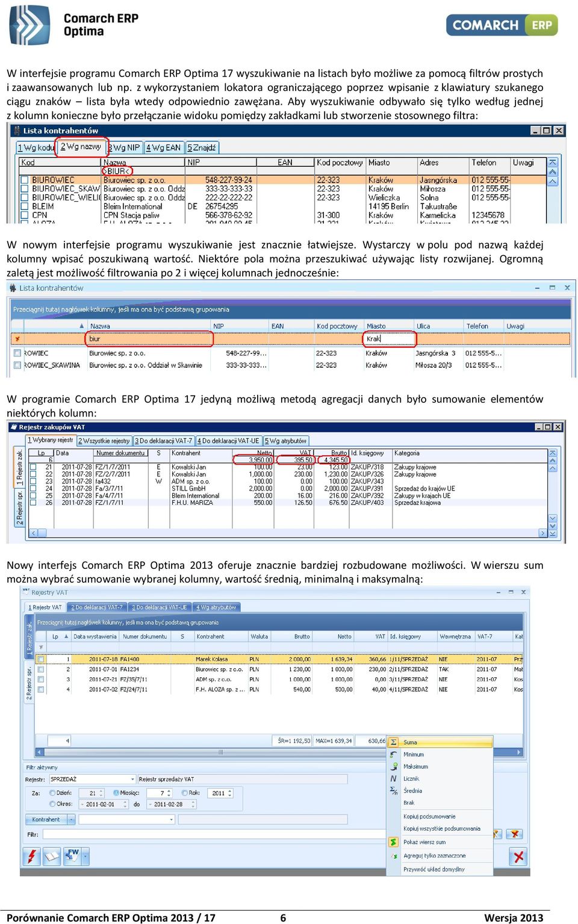Image resolution: width=578 pixels, height=924 pixels.
Task: Tick the CPN row checkbox in old list
Action: (25, 215)
